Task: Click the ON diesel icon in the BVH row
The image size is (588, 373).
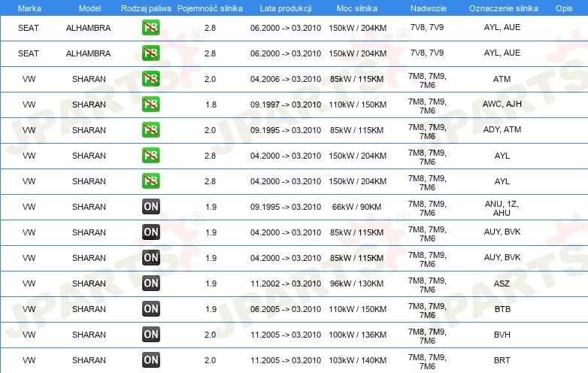Action: pyautogui.click(x=150, y=335)
